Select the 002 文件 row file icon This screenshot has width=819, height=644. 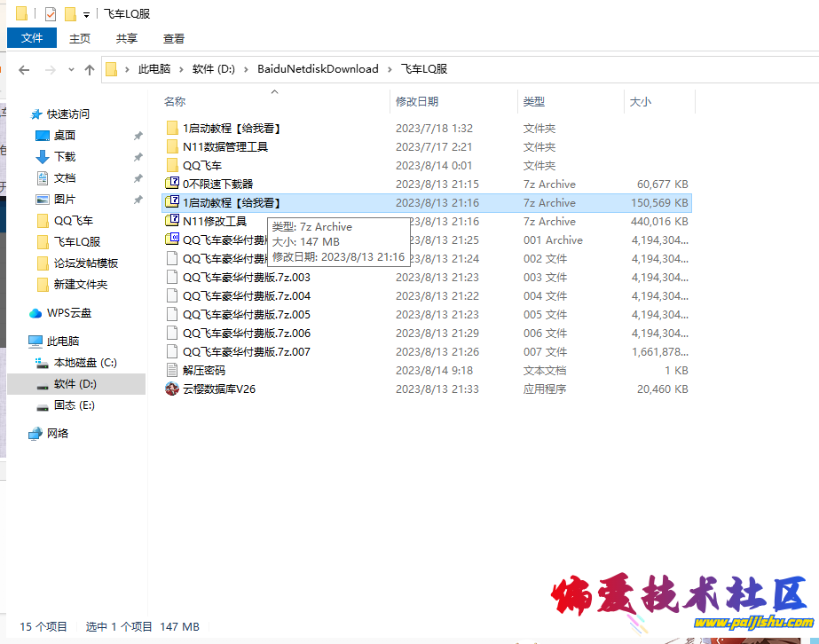172,258
